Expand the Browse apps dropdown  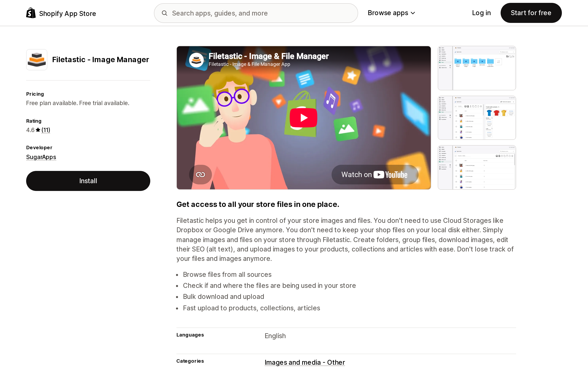point(391,13)
